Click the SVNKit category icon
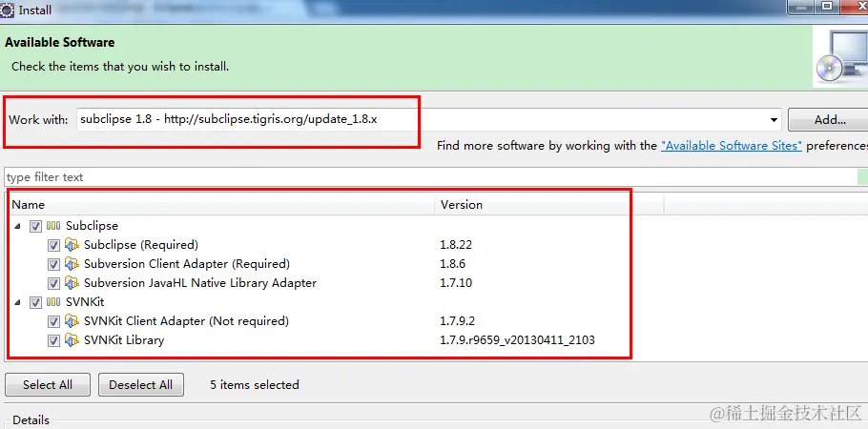 click(x=53, y=302)
